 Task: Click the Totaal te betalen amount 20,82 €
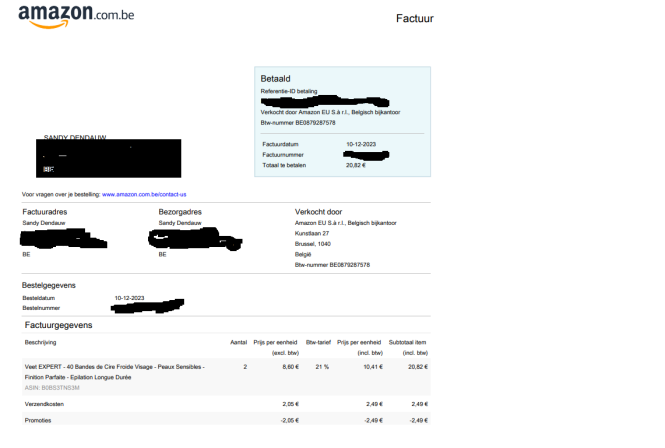tap(355, 165)
